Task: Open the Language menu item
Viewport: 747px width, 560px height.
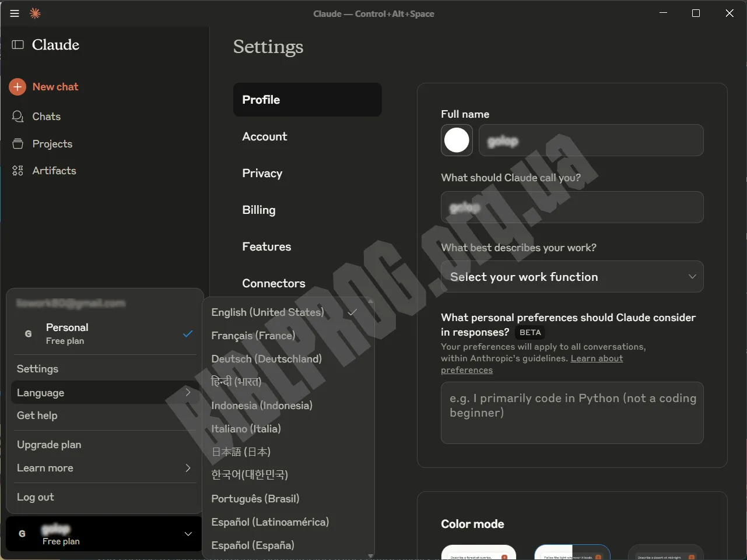Action: point(105,393)
